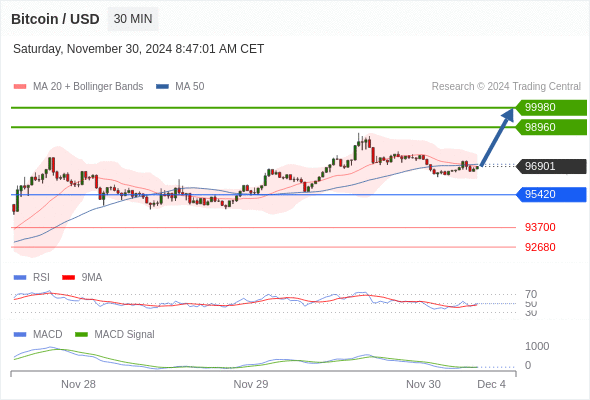590x400 pixels.
Task: Select the 98960 green resistance label
Action: pos(551,127)
